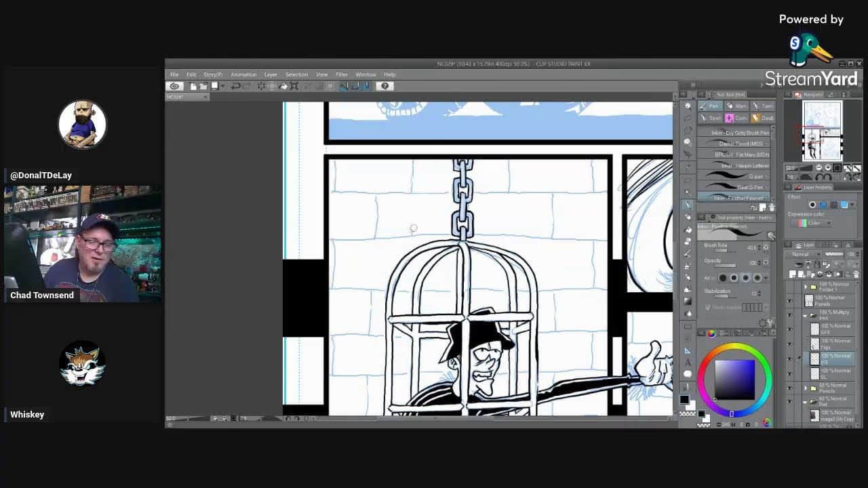Image resolution: width=868 pixels, height=488 pixels.
Task: Delete sub tool with the trash icon
Action: tap(772, 207)
